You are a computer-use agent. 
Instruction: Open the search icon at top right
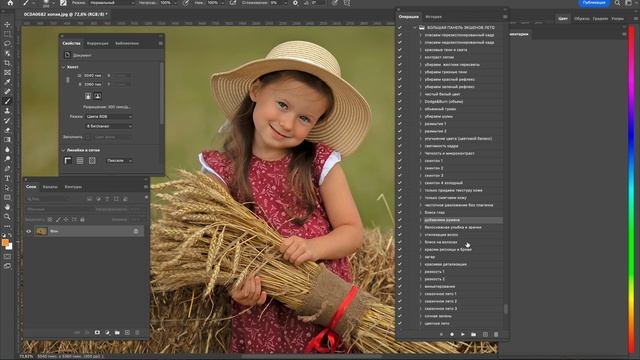point(618,3)
